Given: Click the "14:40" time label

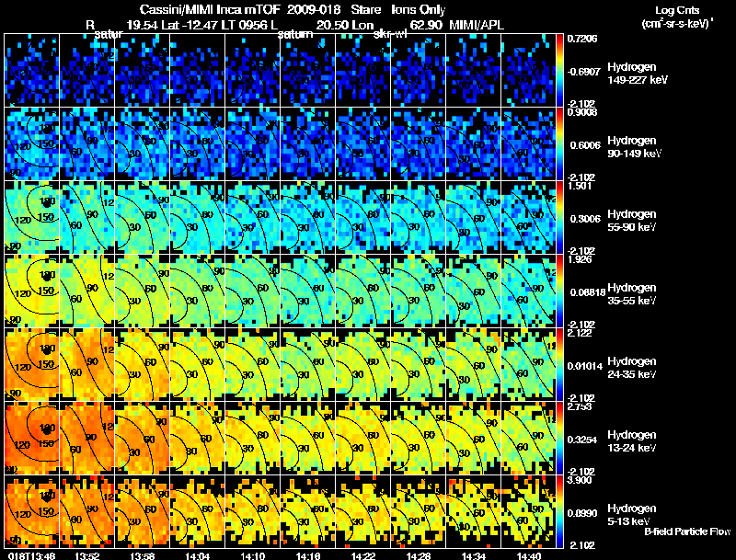Looking at the screenshot, I should 528,555.
